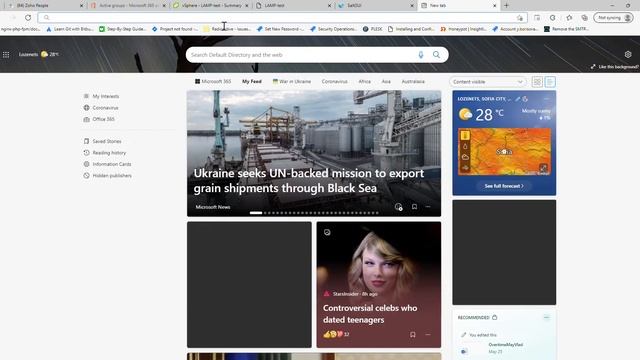Save the Controversial celebs story bookmark
Image resolution: width=640 pixels, height=360 pixels.
[x=413, y=334]
